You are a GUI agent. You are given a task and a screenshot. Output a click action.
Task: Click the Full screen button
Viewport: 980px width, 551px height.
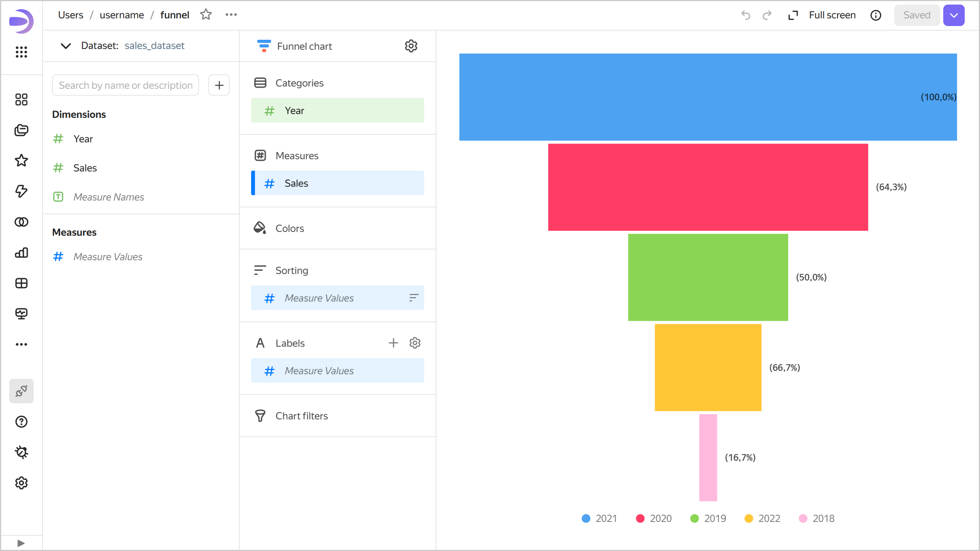(x=822, y=15)
